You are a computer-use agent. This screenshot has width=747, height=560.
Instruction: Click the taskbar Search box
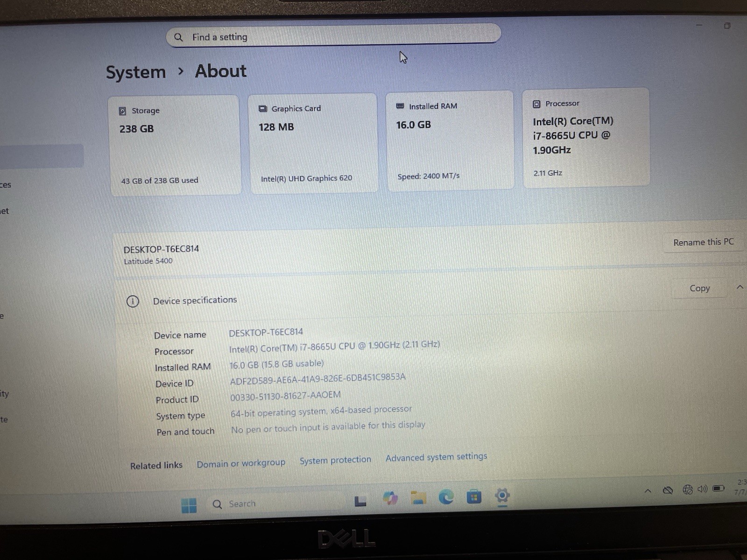click(275, 504)
